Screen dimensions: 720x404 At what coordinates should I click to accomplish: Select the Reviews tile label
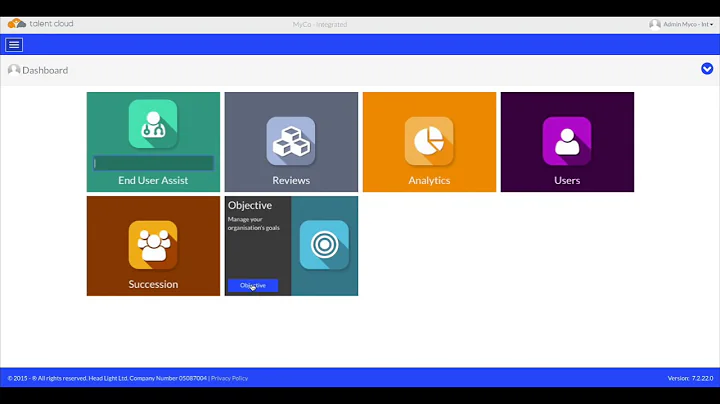[x=291, y=180]
